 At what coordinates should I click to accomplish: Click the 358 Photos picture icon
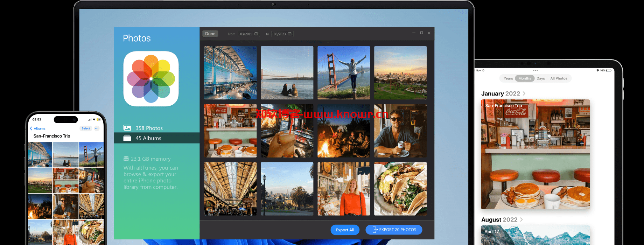point(127,128)
